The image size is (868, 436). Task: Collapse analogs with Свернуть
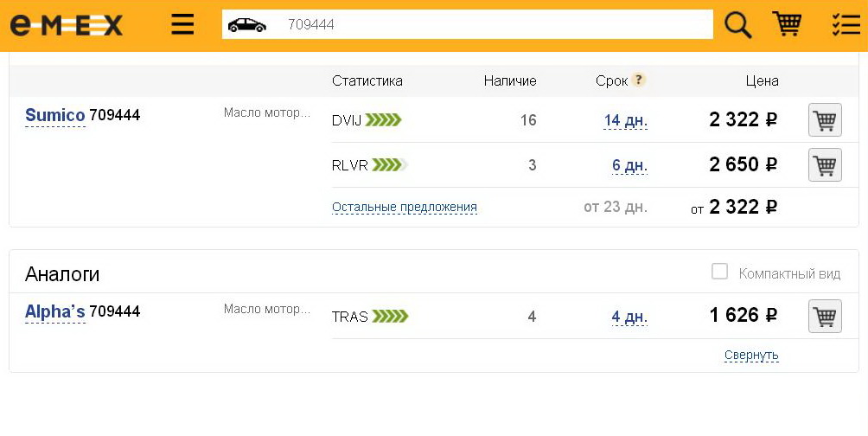point(751,355)
